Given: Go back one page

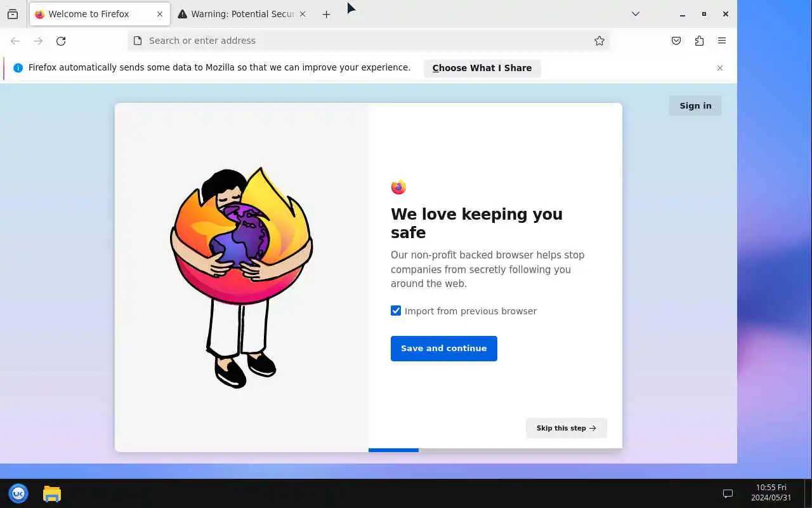Looking at the screenshot, I should [x=15, y=41].
